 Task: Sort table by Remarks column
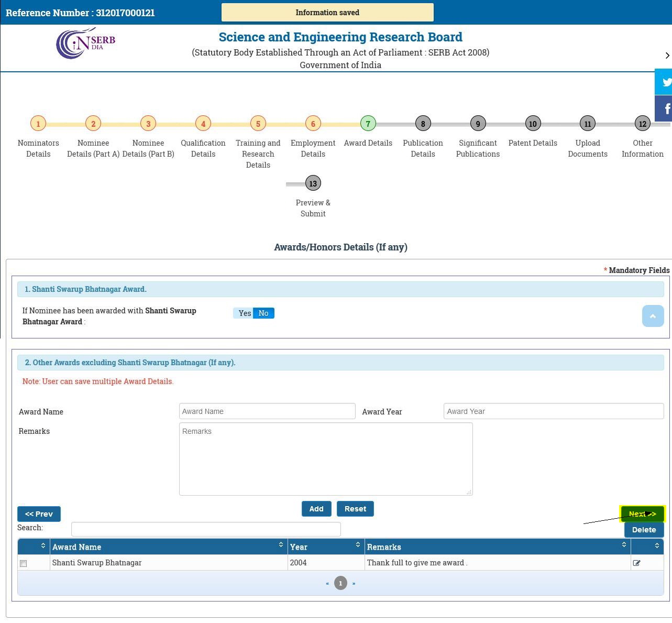point(498,547)
